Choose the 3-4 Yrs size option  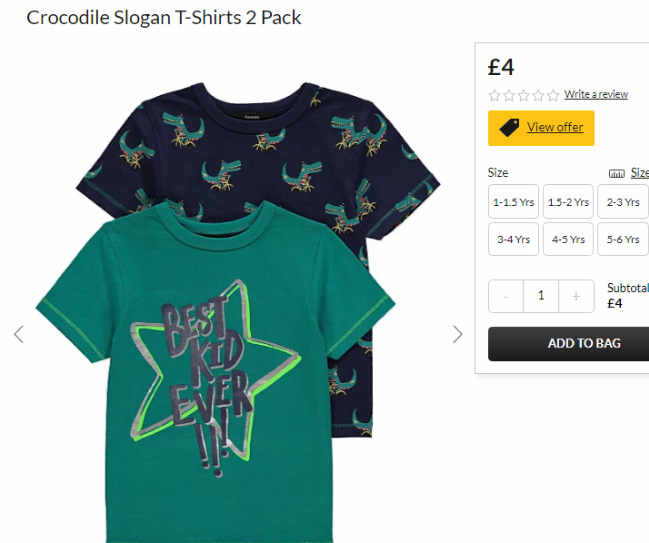(x=513, y=239)
